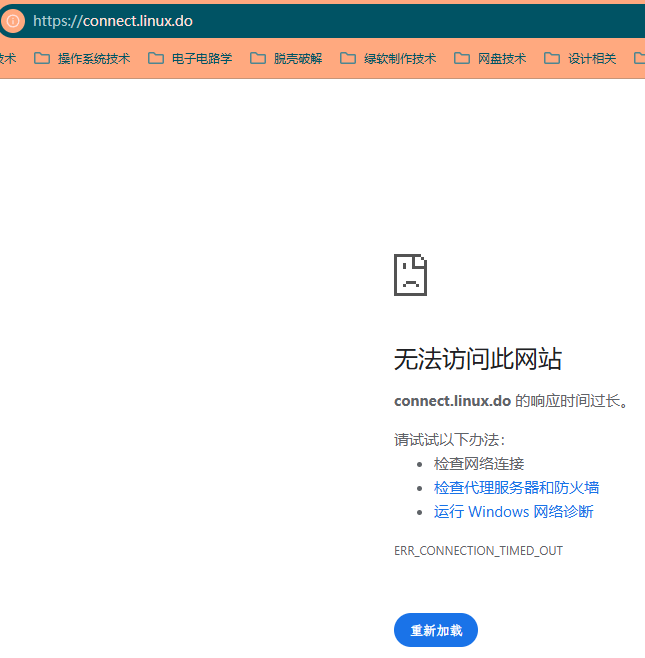Click the site info icon in address bar
Image resolution: width=645 pixels, height=658 pixels.
[x=13, y=21]
